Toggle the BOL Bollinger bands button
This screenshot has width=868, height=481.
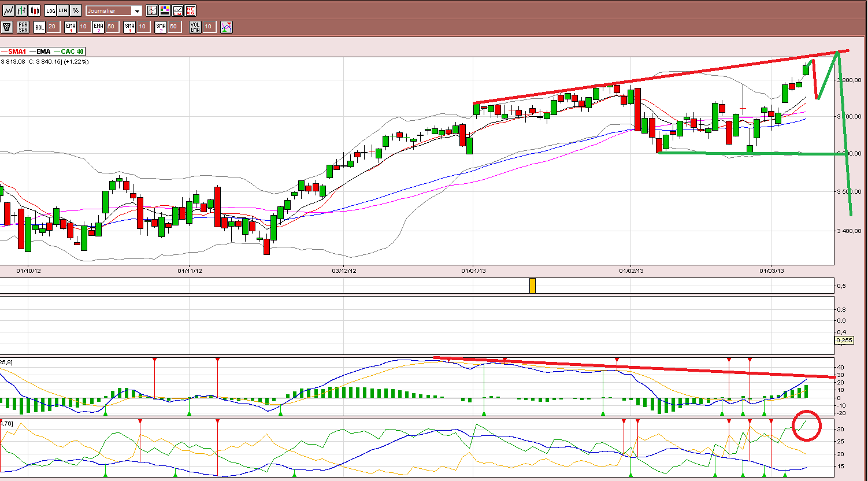coord(39,27)
